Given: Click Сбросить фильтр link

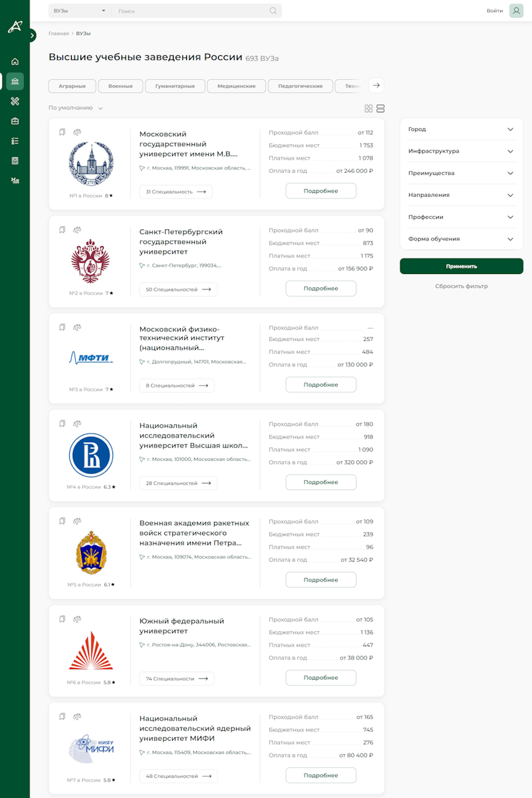Looking at the screenshot, I should pos(462,287).
